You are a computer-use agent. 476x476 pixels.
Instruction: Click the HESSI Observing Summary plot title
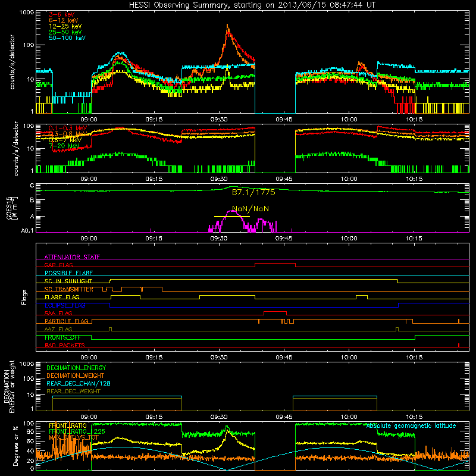click(x=252, y=5)
